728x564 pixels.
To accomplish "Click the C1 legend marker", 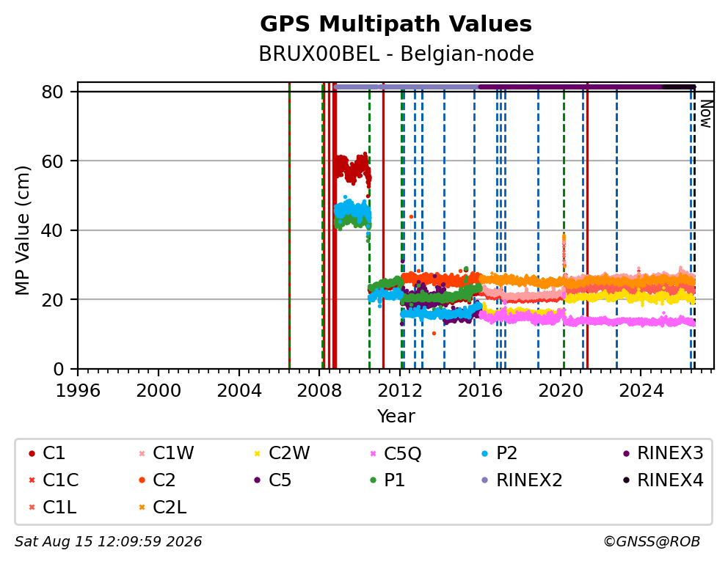I will click(x=32, y=453).
